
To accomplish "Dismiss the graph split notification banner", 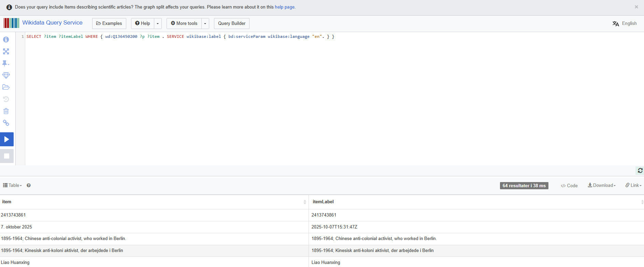I will tap(636, 7).
